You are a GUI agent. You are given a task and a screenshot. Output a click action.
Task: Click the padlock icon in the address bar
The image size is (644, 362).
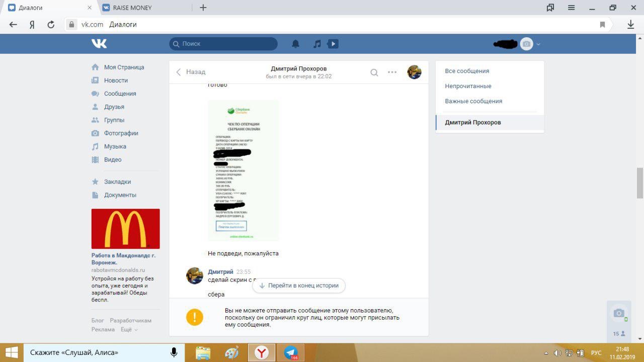point(71,24)
